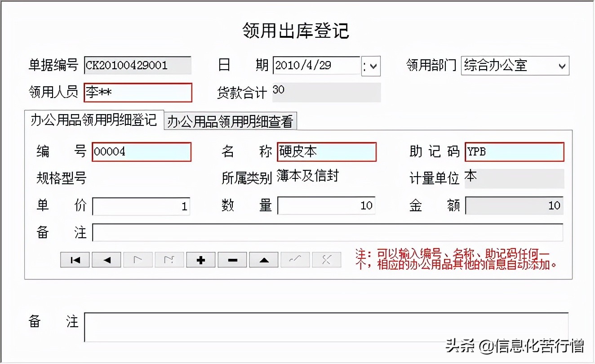The image size is (595, 364).
Task: Select the 办公用品领用明细登记 tab
Action: click(x=93, y=120)
